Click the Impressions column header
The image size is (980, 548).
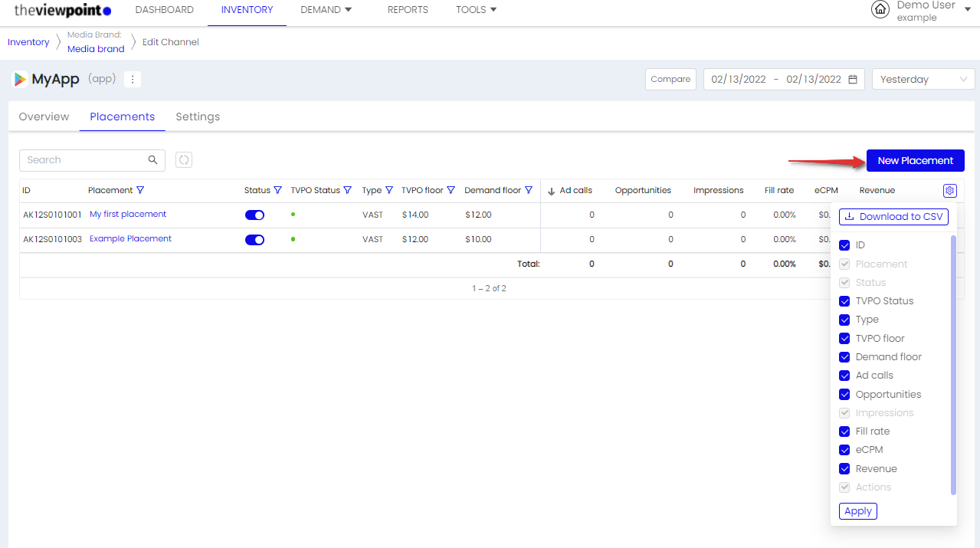click(x=719, y=190)
